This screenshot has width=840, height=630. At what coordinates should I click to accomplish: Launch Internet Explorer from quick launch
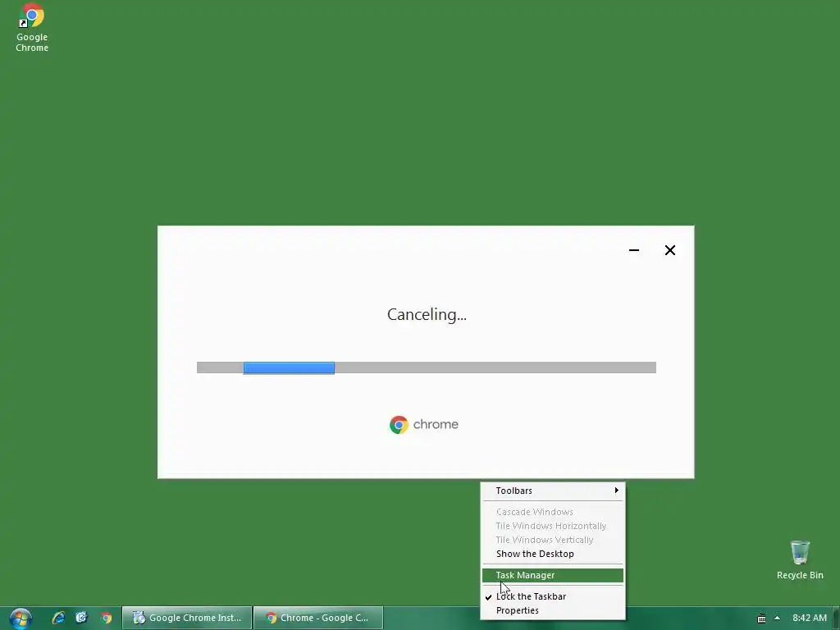pyautogui.click(x=58, y=618)
